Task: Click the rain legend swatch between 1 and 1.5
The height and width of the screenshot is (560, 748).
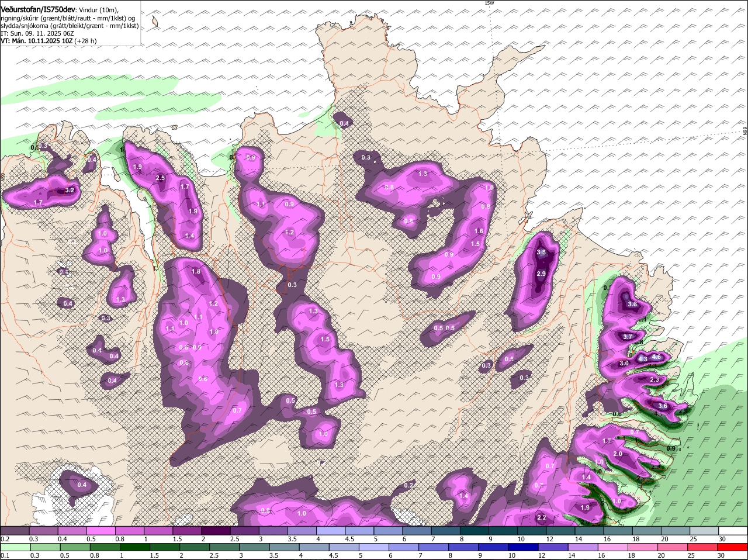Action: 135,547
